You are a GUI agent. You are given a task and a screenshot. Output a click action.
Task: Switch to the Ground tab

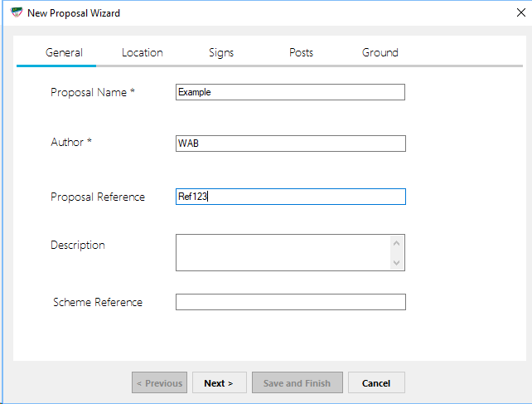pyautogui.click(x=380, y=52)
